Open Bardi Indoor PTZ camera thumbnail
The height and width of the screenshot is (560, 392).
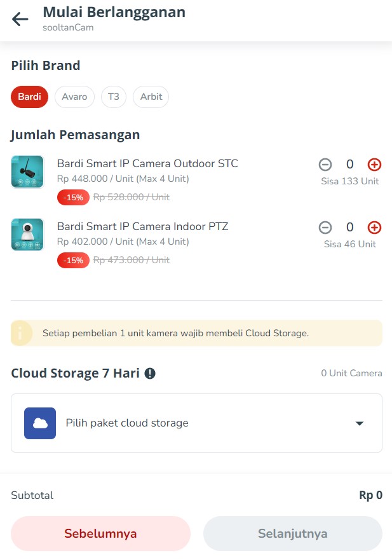(27, 235)
